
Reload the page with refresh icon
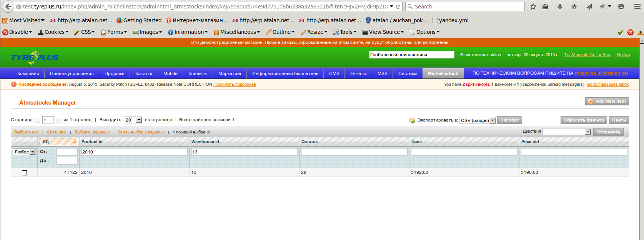tap(398, 7)
